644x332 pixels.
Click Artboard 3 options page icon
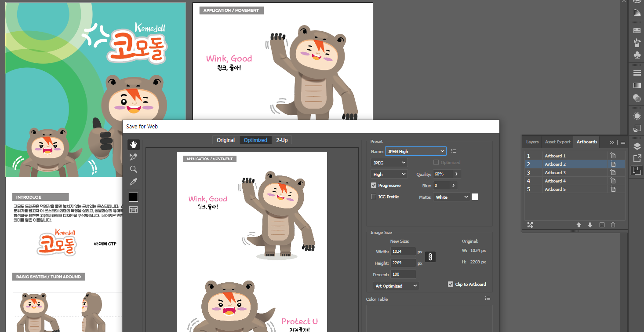(x=612, y=172)
